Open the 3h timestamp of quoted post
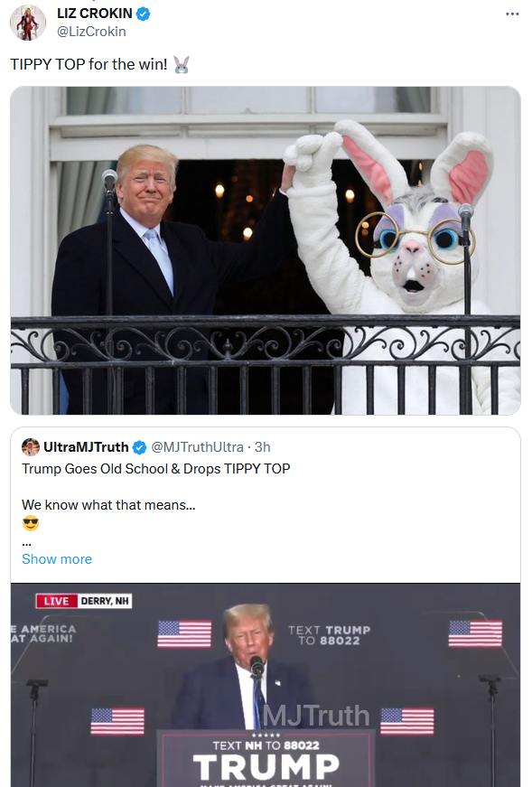The image size is (532, 787). tap(263, 446)
